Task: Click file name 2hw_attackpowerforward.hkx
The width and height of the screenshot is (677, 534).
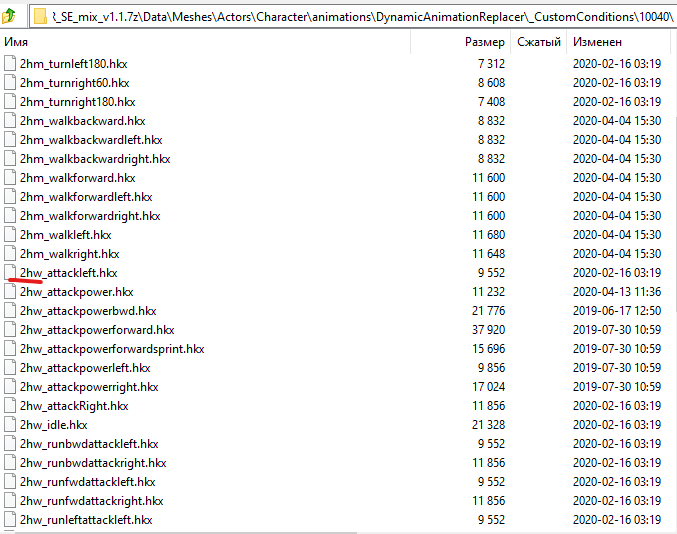Action: [x=97, y=330]
